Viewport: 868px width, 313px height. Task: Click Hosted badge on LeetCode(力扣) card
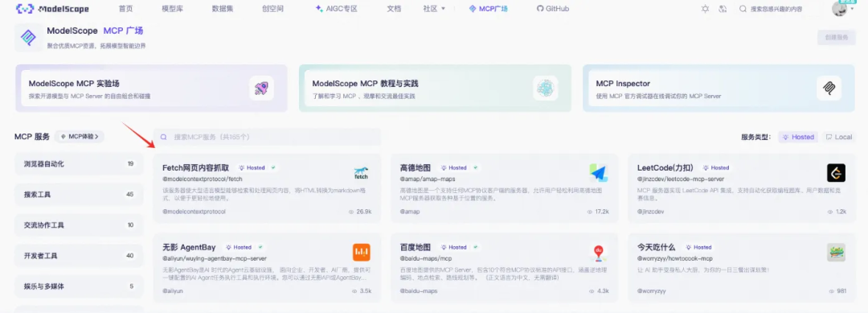pyautogui.click(x=717, y=167)
